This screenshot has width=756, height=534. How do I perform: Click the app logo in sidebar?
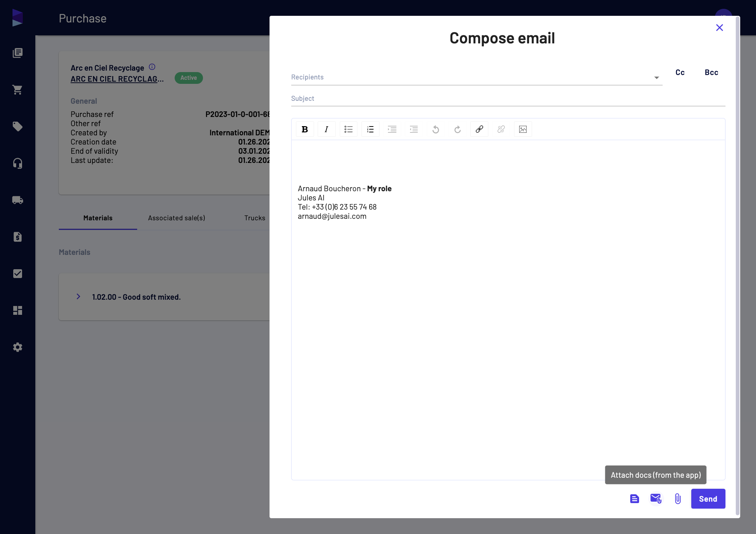[x=17, y=18]
